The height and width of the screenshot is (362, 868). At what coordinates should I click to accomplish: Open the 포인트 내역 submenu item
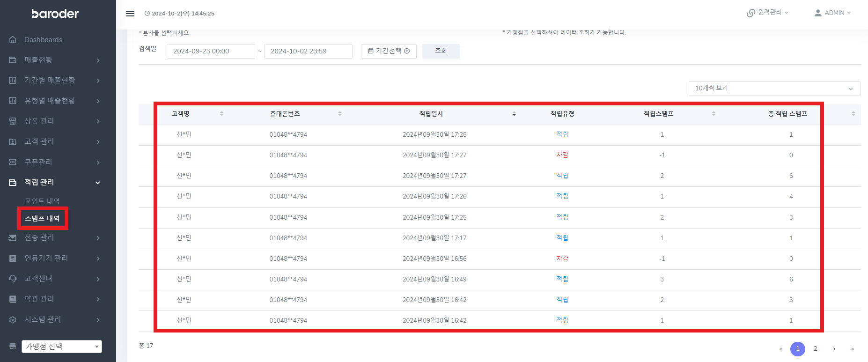[42, 201]
